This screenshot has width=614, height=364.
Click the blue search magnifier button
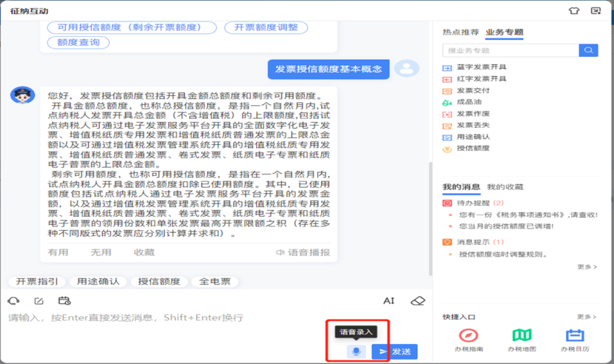[x=588, y=50]
